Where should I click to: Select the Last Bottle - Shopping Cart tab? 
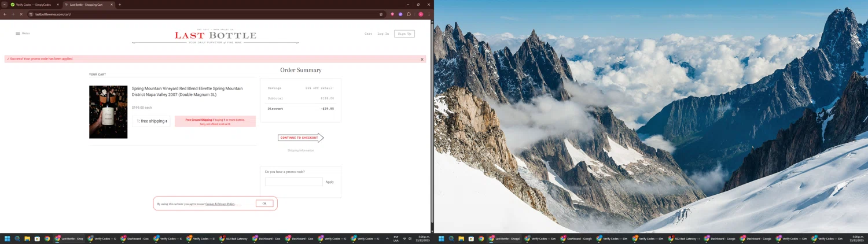tap(89, 5)
